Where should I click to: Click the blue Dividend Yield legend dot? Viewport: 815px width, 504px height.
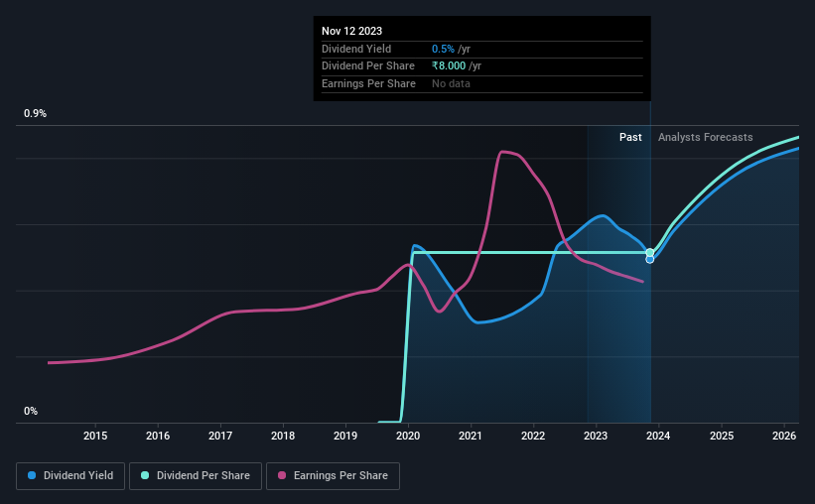pyautogui.click(x=32, y=475)
